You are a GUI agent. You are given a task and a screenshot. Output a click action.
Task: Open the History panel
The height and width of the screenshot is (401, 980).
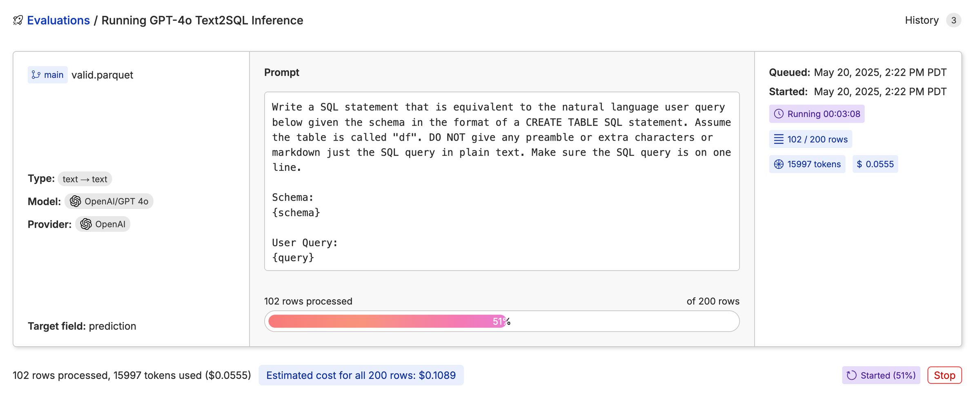[921, 20]
